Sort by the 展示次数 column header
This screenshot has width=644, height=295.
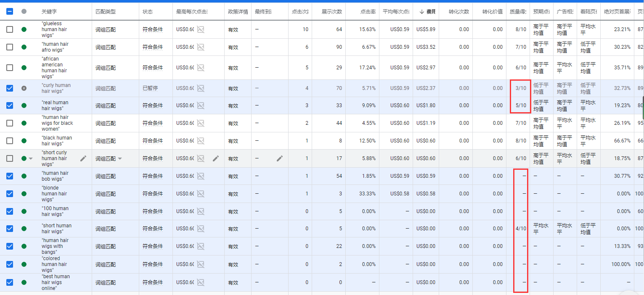[332, 11]
